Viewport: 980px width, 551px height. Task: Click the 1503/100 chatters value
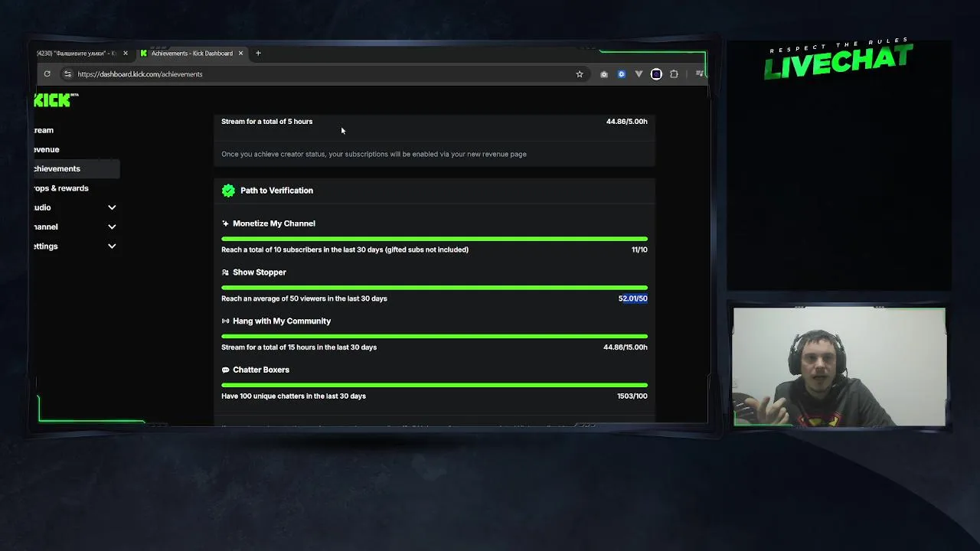coord(632,396)
